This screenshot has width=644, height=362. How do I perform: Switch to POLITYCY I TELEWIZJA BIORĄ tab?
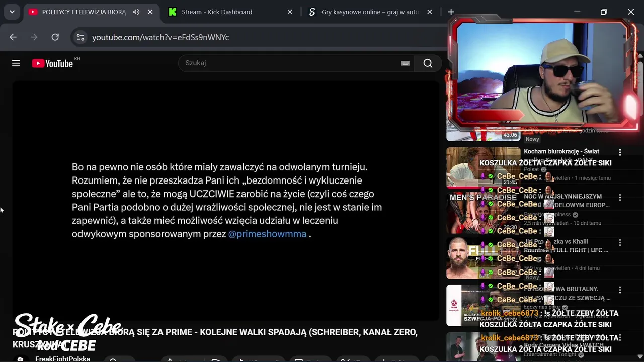click(84, 12)
